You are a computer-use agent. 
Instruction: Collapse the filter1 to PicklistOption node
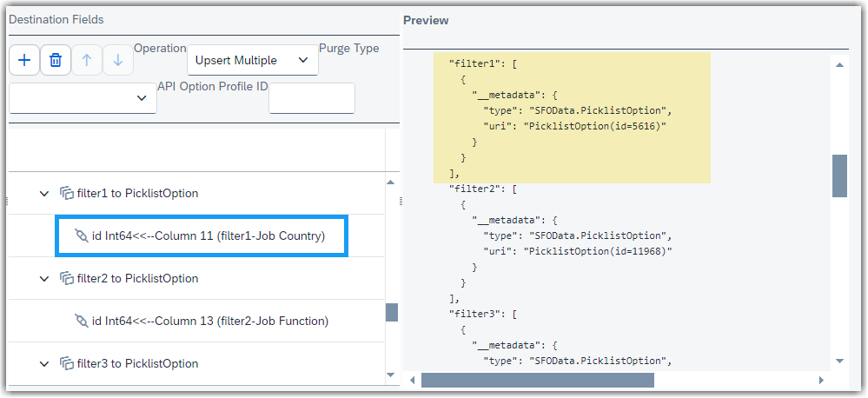44,193
